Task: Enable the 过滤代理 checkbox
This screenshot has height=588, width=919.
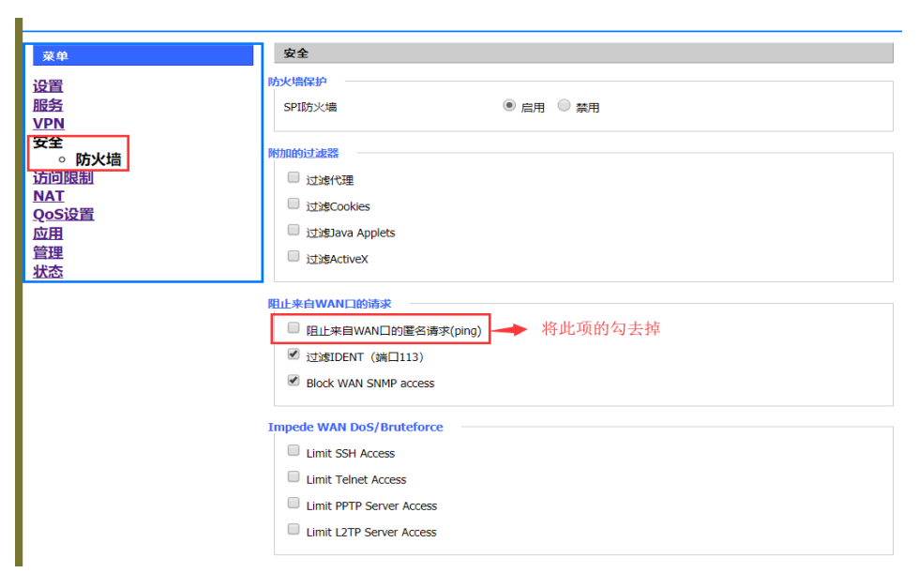Action: coord(294,177)
